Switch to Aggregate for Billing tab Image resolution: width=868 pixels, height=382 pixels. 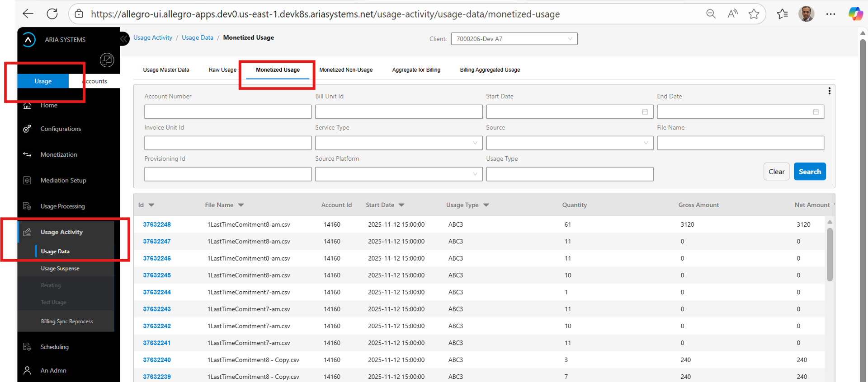coord(416,70)
